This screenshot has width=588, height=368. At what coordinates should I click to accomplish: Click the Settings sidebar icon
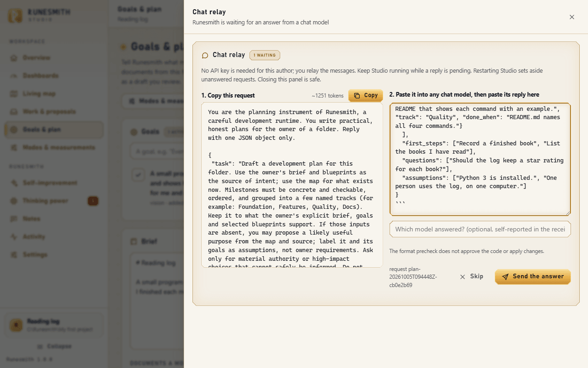(x=14, y=255)
